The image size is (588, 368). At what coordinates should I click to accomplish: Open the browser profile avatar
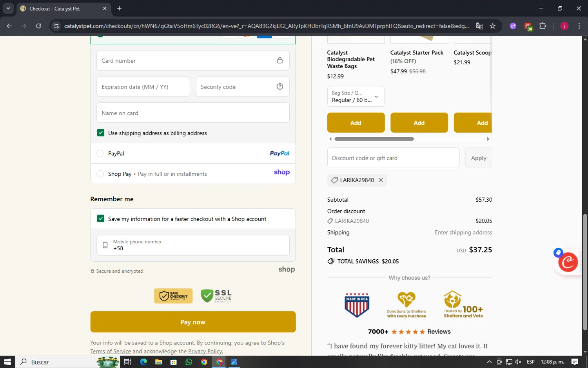(x=564, y=26)
